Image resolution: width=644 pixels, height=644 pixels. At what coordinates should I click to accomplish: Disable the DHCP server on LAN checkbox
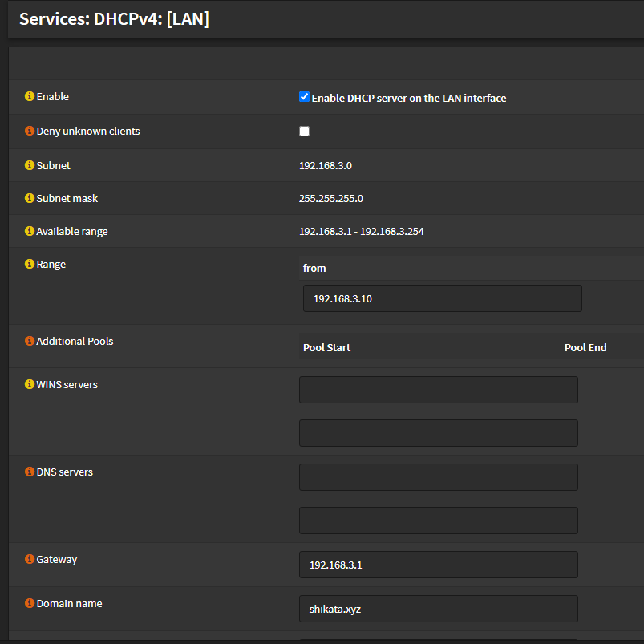304,96
